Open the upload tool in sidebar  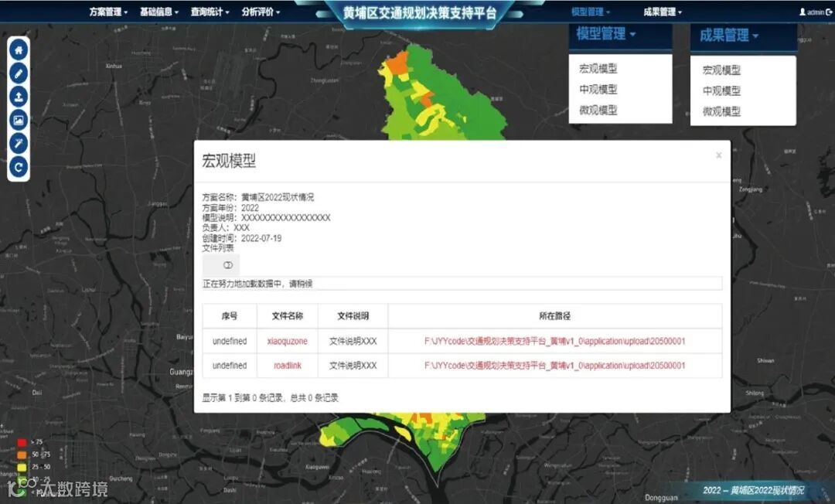coord(19,97)
